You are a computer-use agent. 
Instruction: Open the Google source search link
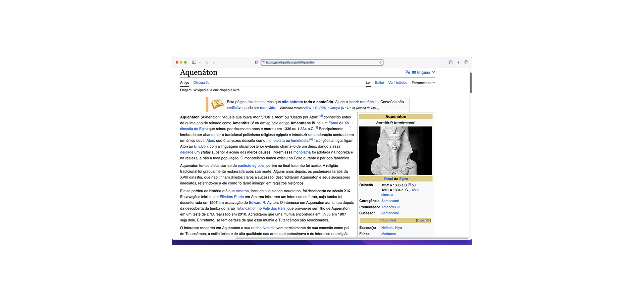click(x=335, y=108)
